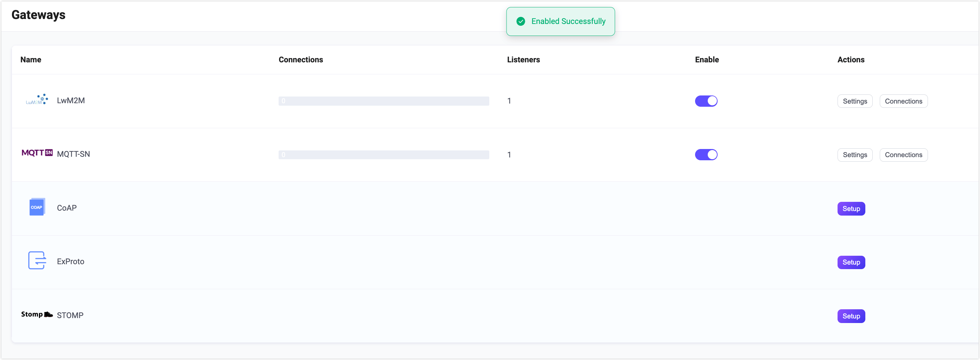Click the MQTT-SN connections progress bar
The height and width of the screenshot is (360, 980).
click(383, 155)
